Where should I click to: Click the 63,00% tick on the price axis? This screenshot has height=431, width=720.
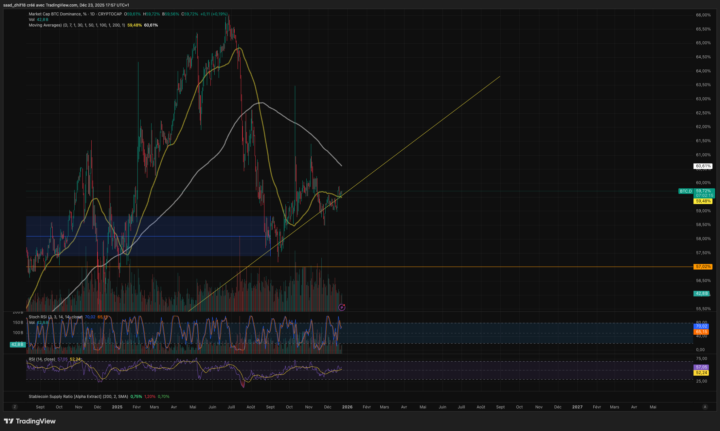pos(703,99)
